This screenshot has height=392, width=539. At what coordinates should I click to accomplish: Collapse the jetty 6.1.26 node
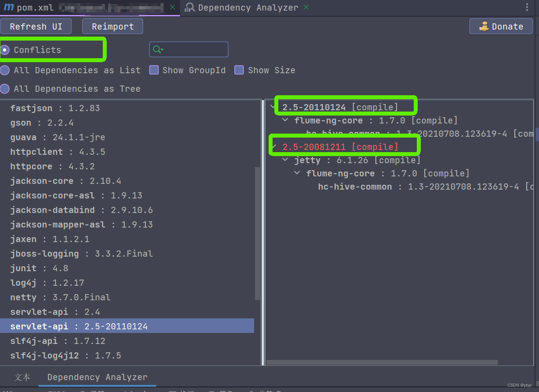285,160
